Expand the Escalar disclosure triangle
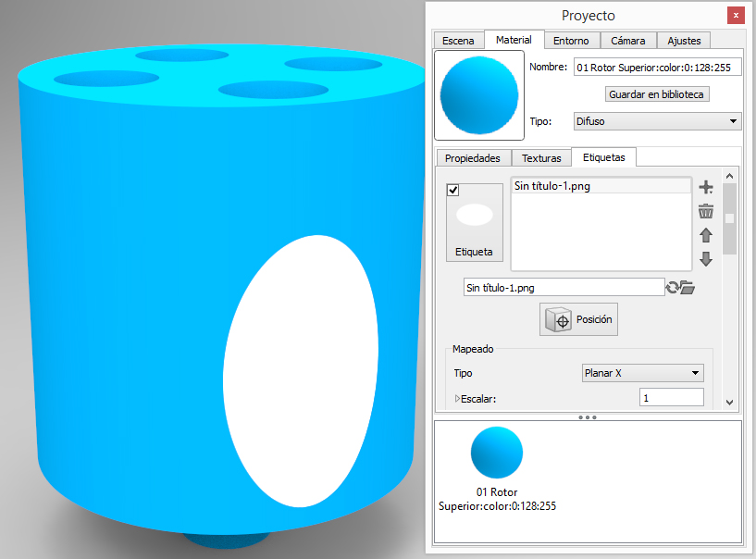Screen dimensions: 756x559 [x=457, y=399]
